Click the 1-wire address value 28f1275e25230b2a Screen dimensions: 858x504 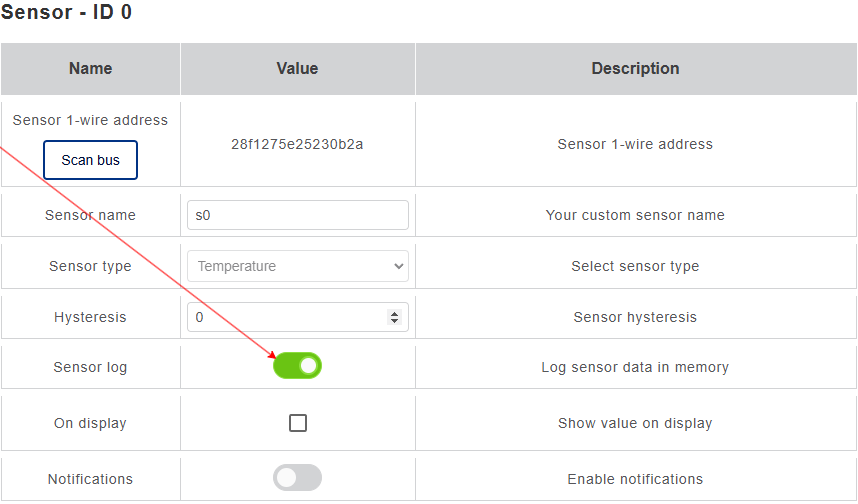point(297,144)
